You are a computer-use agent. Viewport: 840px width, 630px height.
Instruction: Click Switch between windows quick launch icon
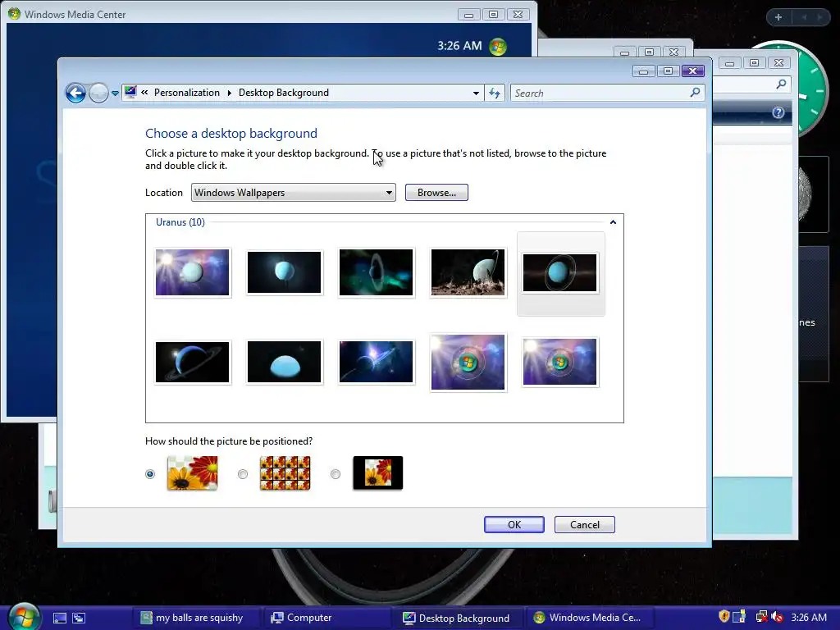coord(79,619)
